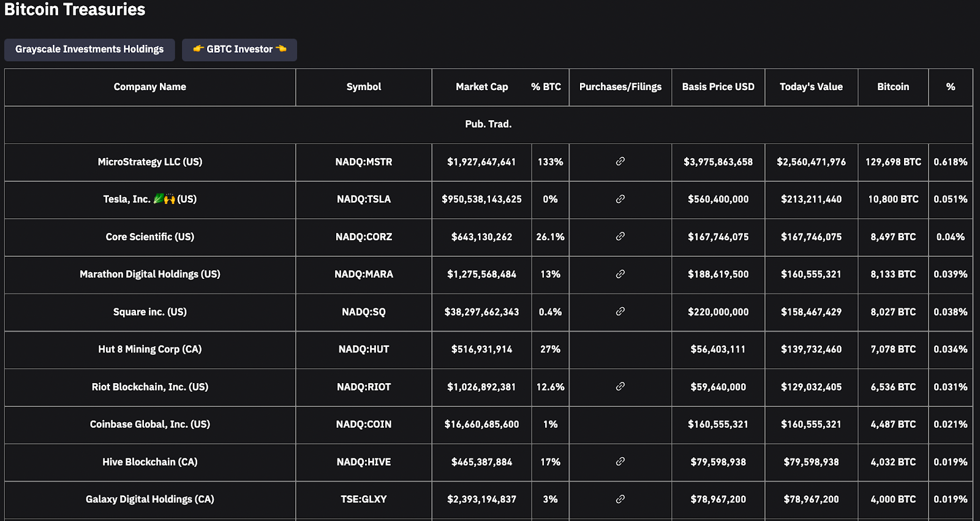Image resolution: width=980 pixels, height=521 pixels.
Task: Click Basis Price USD column header
Action: (718, 87)
